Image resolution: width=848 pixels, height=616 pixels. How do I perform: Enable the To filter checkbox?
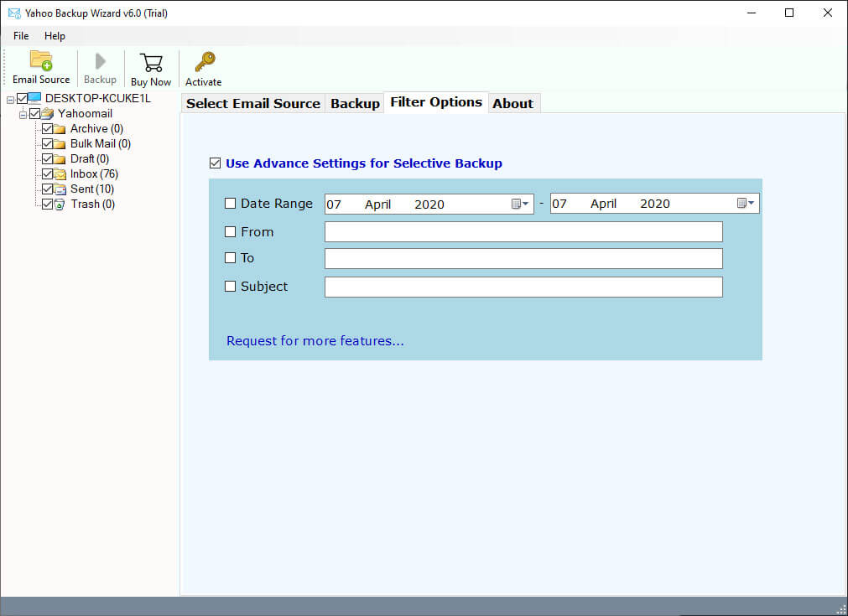(231, 258)
